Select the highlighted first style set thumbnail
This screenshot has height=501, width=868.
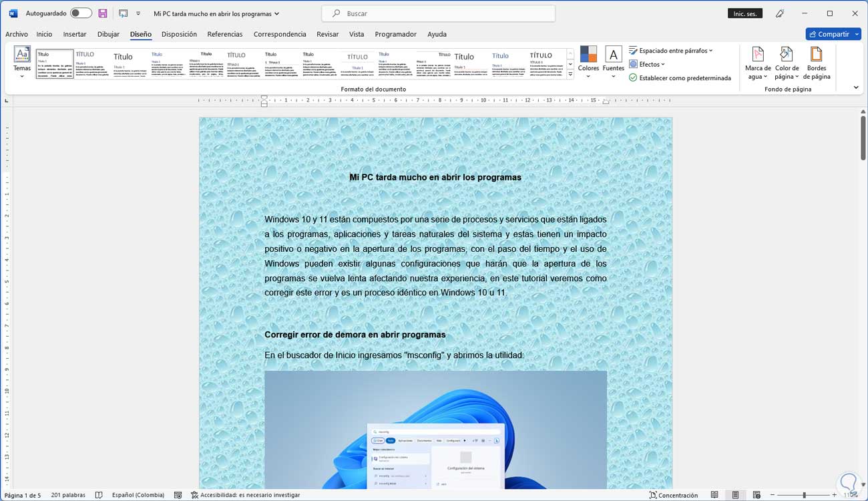click(55, 64)
